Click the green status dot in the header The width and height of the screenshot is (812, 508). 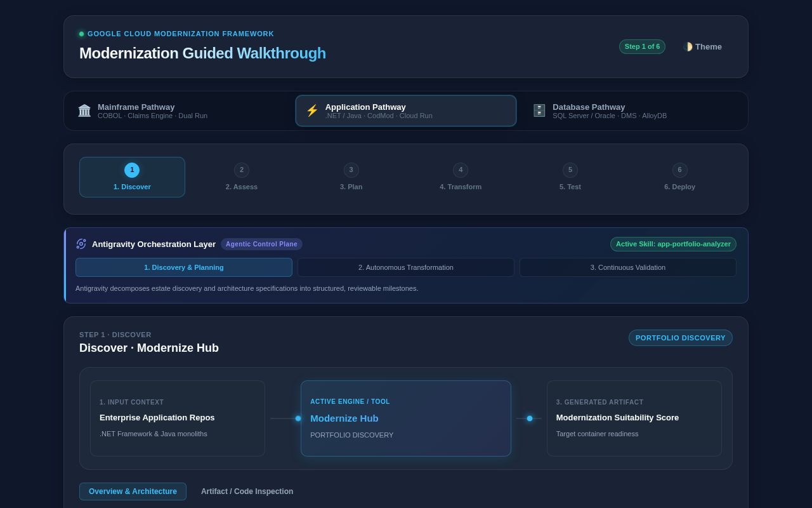coord(81,34)
